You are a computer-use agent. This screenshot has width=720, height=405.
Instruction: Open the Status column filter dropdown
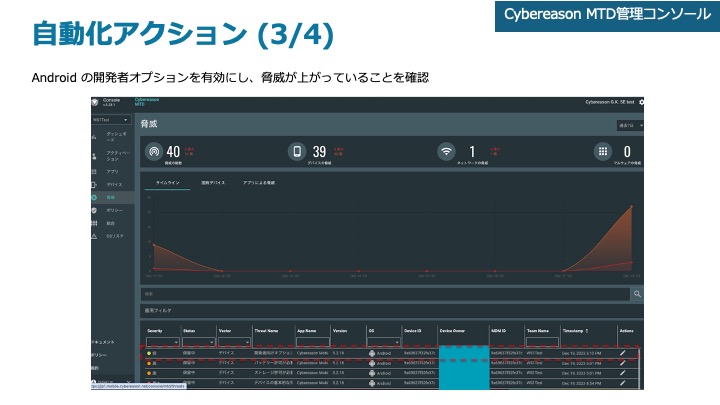coord(198,342)
